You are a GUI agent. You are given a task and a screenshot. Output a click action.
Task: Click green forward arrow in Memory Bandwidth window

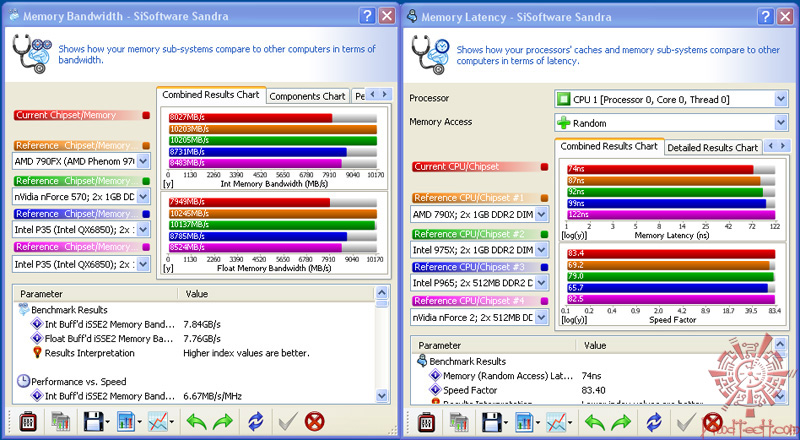(222, 422)
